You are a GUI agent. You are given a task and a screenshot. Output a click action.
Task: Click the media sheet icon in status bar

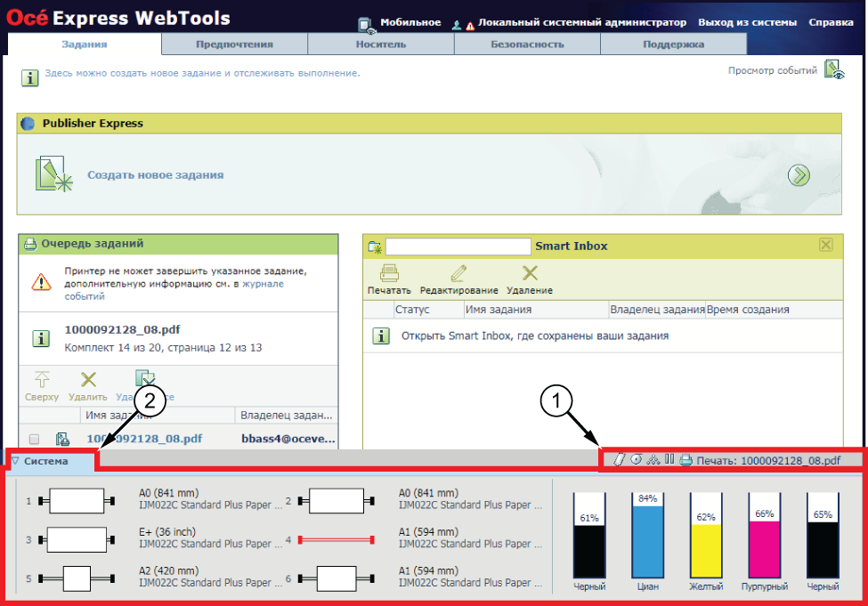click(x=620, y=459)
